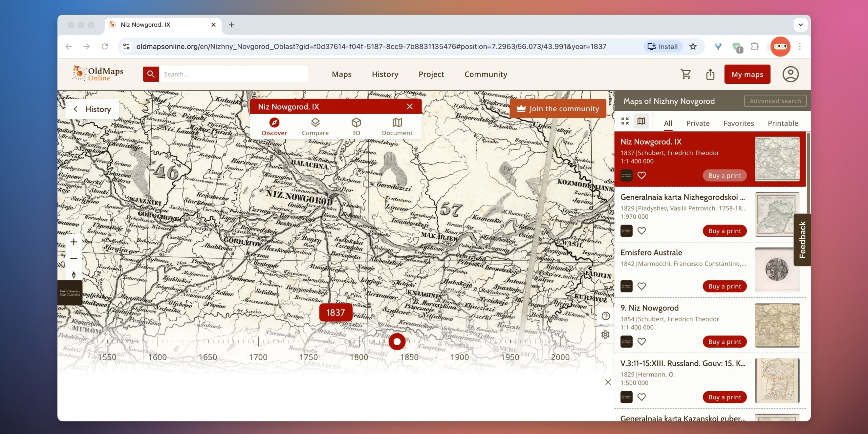
Task: Open the Document view icon
Action: [x=397, y=126]
